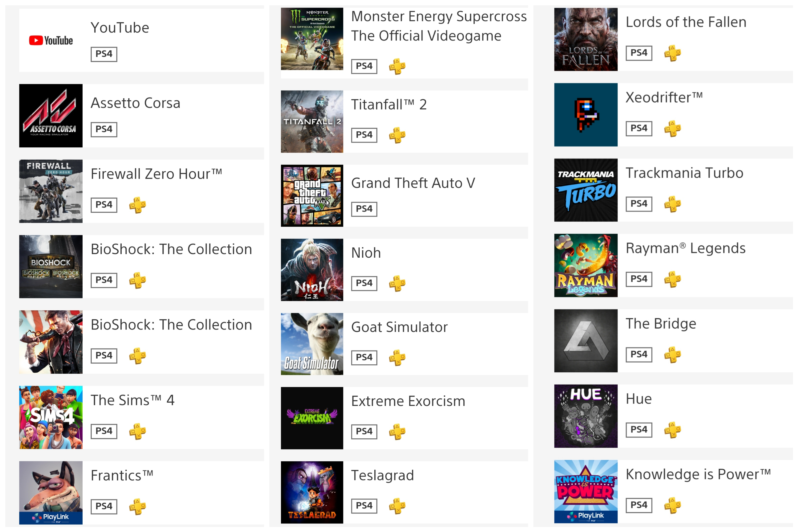Select the Xeodrifter title text
The height and width of the screenshot is (532, 798).
(x=664, y=97)
